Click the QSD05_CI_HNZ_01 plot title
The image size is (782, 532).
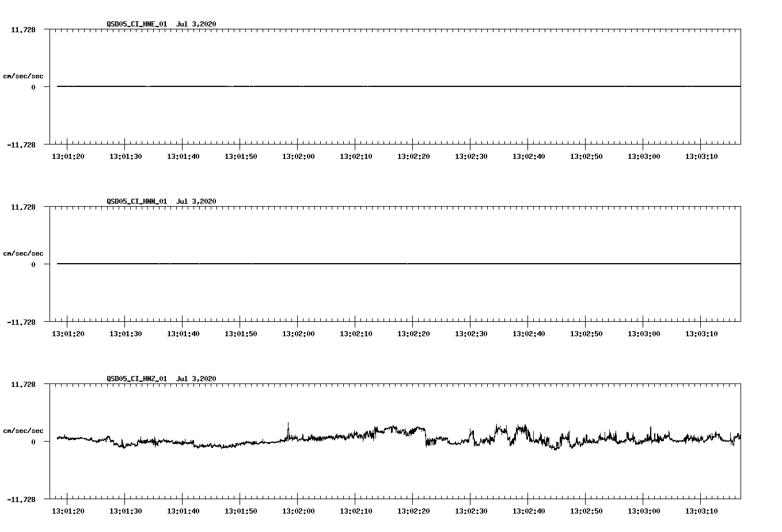pos(162,379)
